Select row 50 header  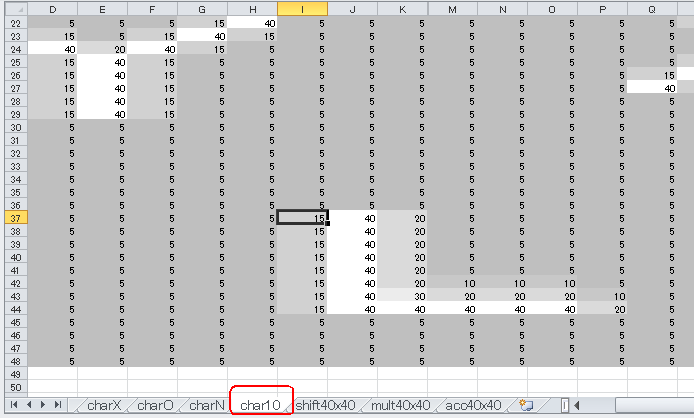[16, 387]
